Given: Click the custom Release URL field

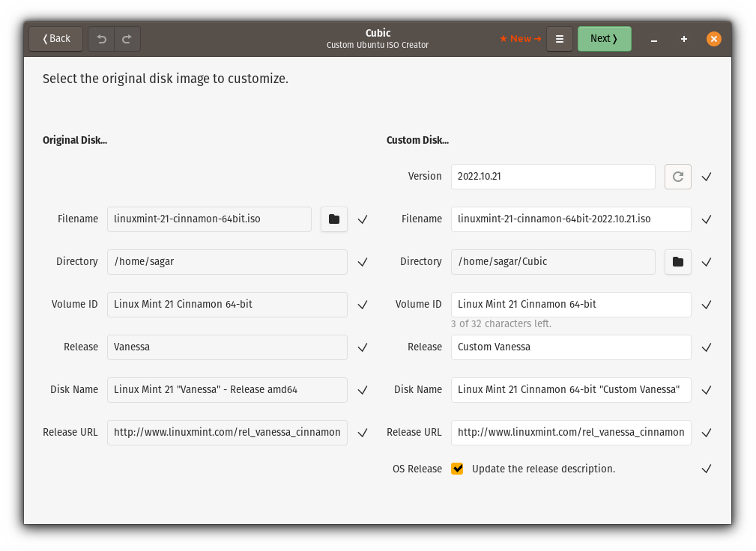Looking at the screenshot, I should tap(570, 432).
